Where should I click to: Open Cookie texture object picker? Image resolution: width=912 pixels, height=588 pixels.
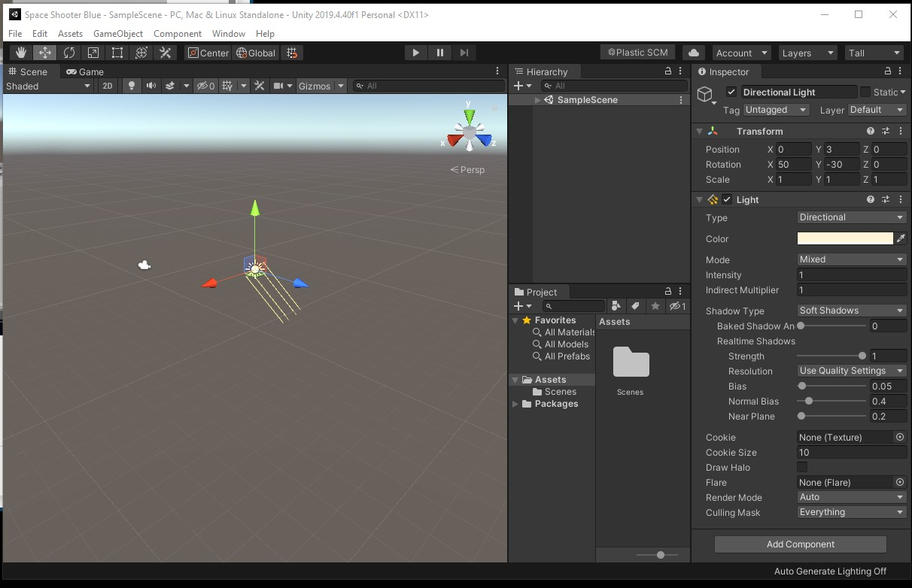[900, 437]
